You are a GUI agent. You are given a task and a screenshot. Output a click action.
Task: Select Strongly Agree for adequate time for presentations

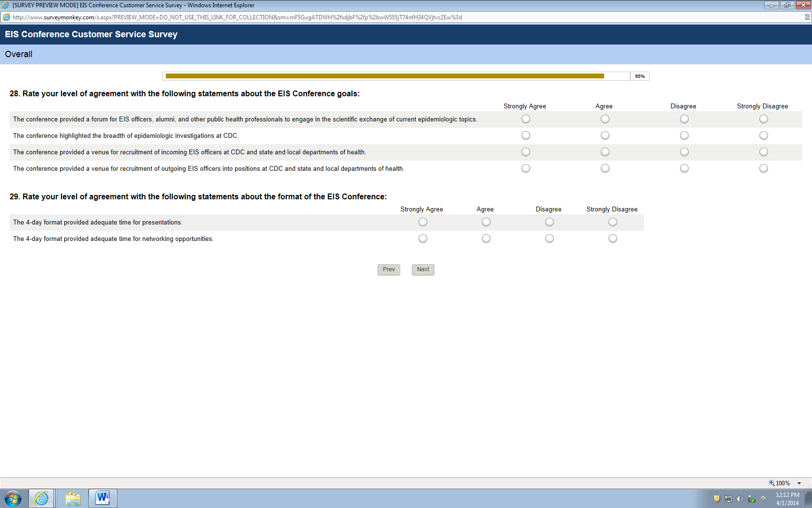click(x=423, y=222)
